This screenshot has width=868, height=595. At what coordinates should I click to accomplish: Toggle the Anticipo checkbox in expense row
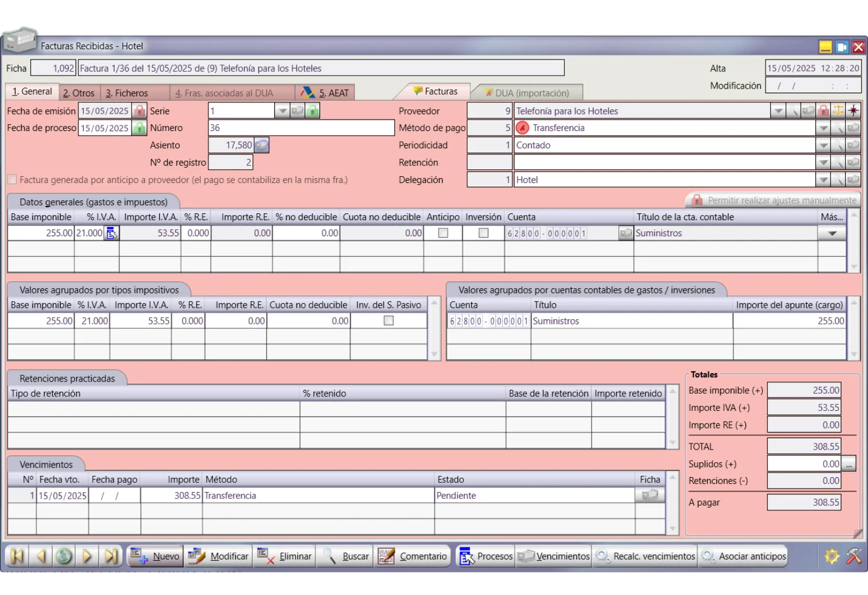point(443,233)
